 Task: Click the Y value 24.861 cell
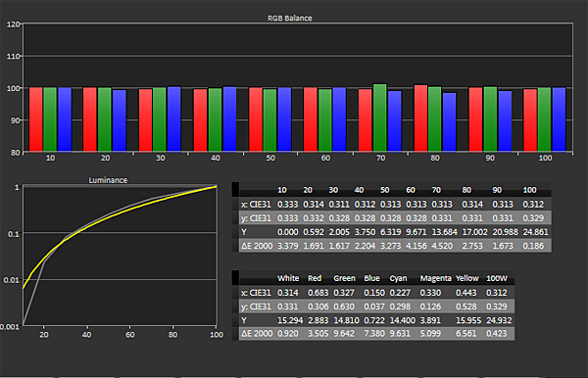click(535, 232)
